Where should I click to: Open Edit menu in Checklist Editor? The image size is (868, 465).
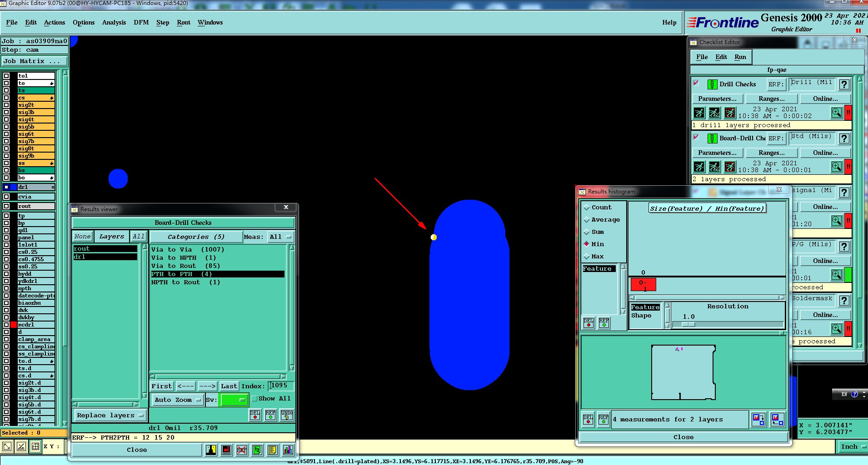721,57
